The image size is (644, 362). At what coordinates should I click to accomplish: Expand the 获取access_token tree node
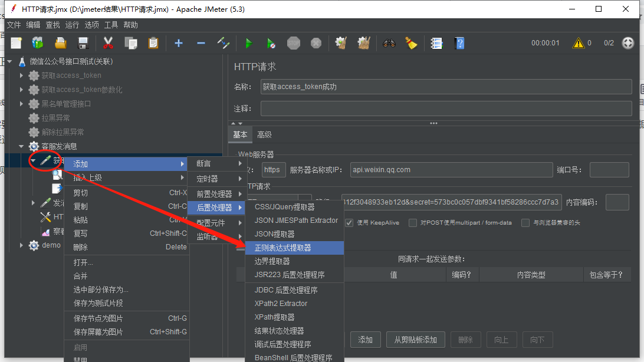(21, 75)
